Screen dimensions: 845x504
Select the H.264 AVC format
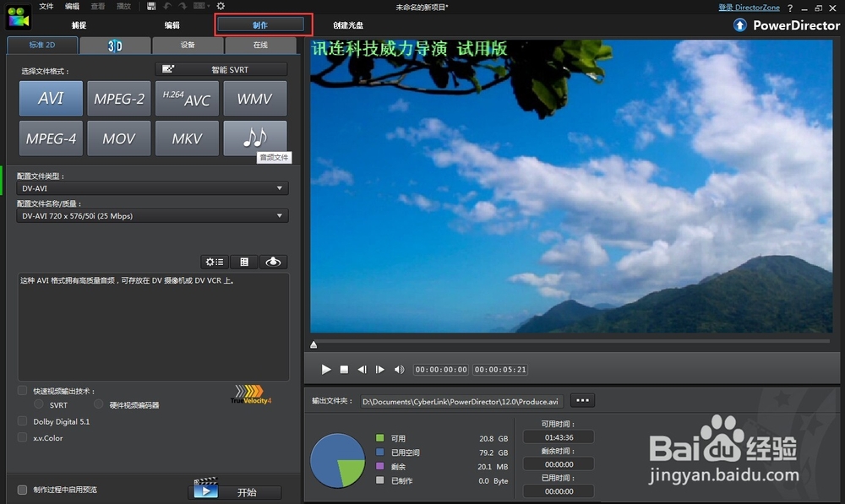click(x=187, y=99)
